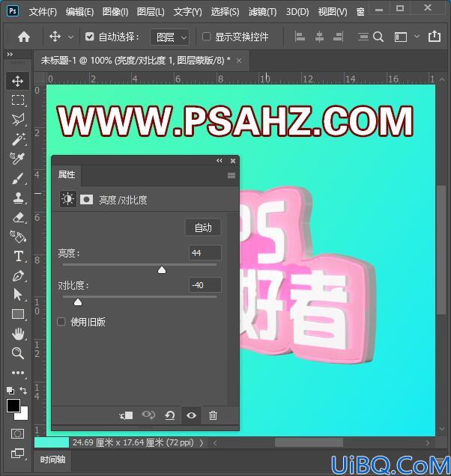Change the screen mode icon
451x476 pixels.
(x=17, y=454)
